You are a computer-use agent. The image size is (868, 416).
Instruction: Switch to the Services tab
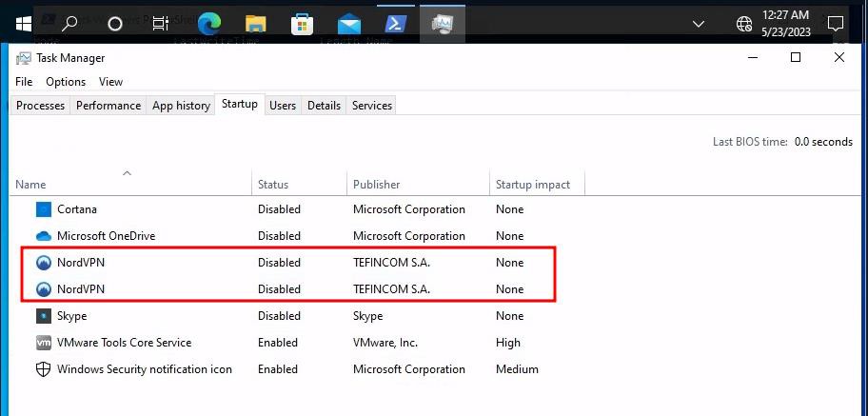(372, 106)
